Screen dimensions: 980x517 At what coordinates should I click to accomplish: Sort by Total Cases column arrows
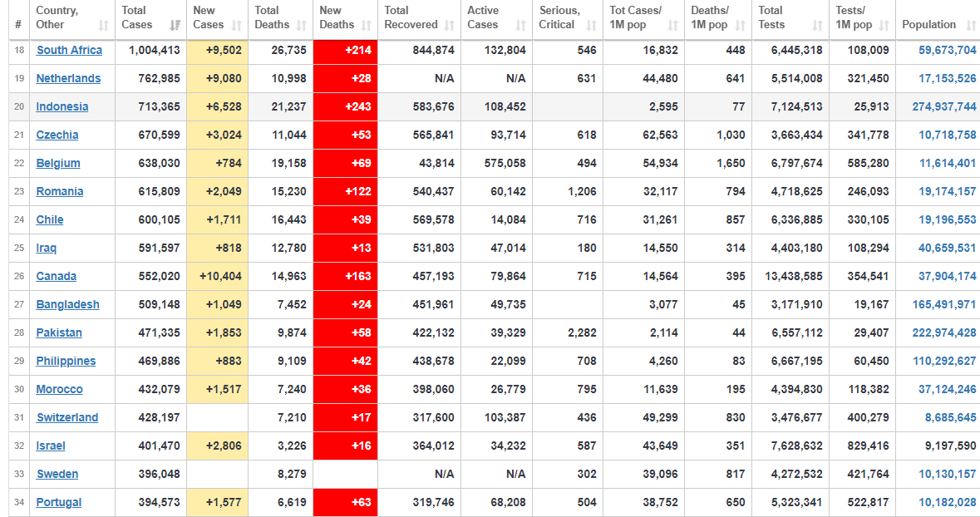[x=175, y=26]
